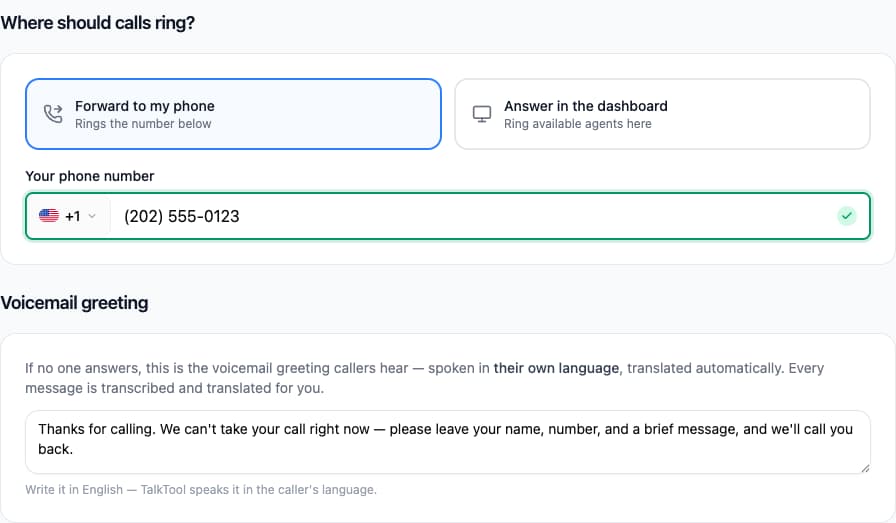Click 'Rings the number below' subtitle

click(x=143, y=123)
